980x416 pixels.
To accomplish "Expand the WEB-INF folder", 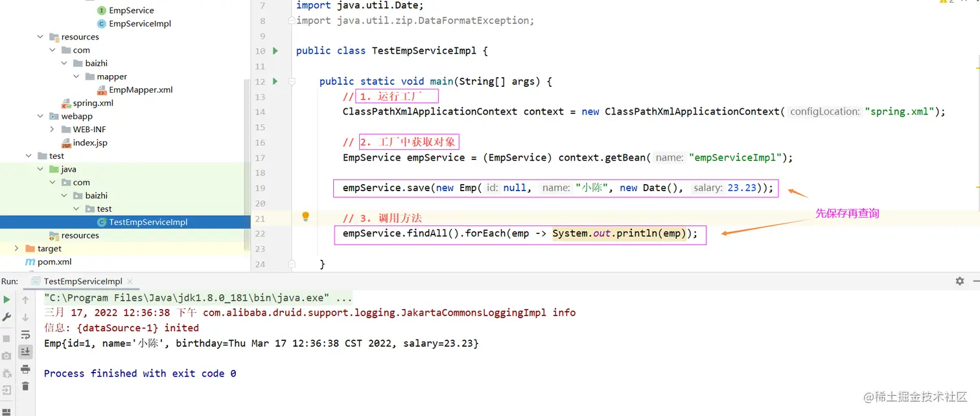I will click(x=52, y=130).
